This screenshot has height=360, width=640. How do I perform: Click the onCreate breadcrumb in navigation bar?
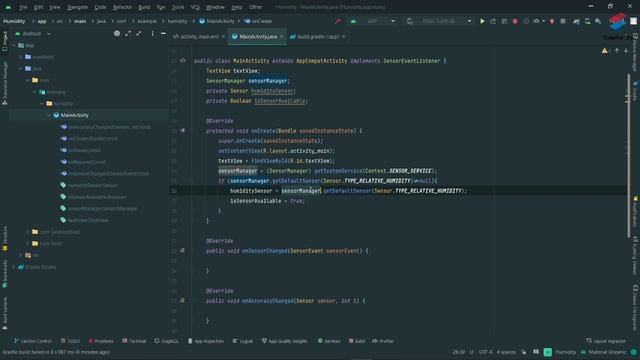pos(258,21)
